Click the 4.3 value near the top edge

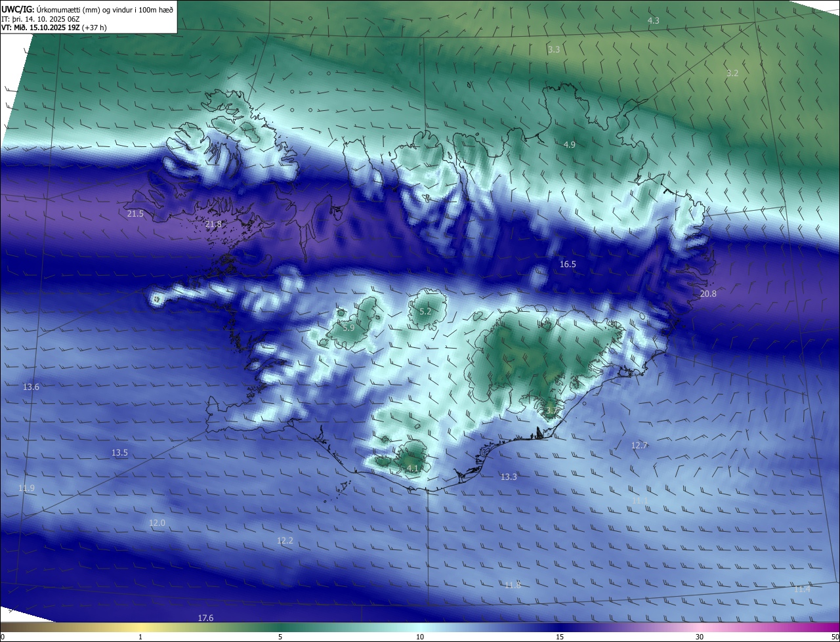click(653, 21)
